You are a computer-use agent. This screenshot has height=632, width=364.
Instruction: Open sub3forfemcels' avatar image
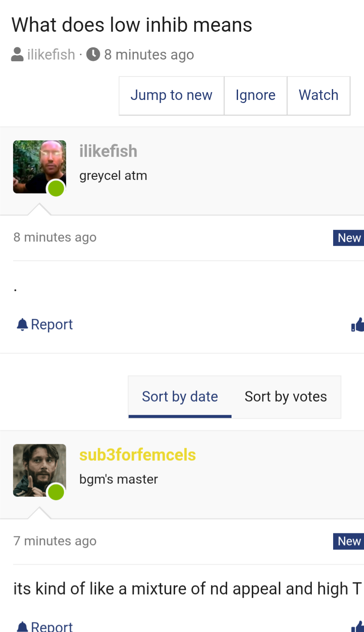click(x=40, y=470)
